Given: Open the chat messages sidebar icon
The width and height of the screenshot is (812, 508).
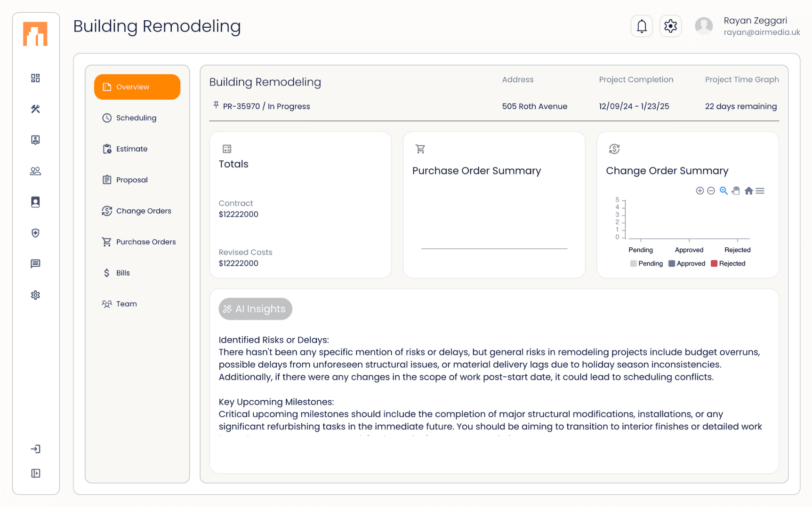Looking at the screenshot, I should click(35, 264).
